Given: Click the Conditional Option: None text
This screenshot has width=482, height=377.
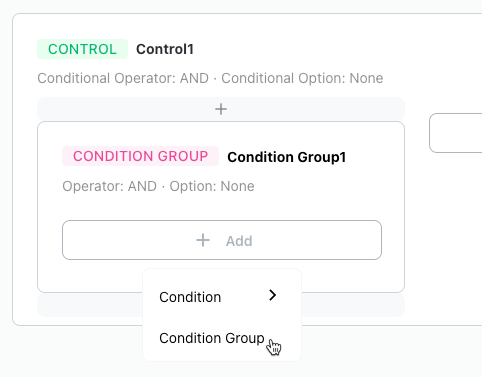Looking at the screenshot, I should 302,78.
